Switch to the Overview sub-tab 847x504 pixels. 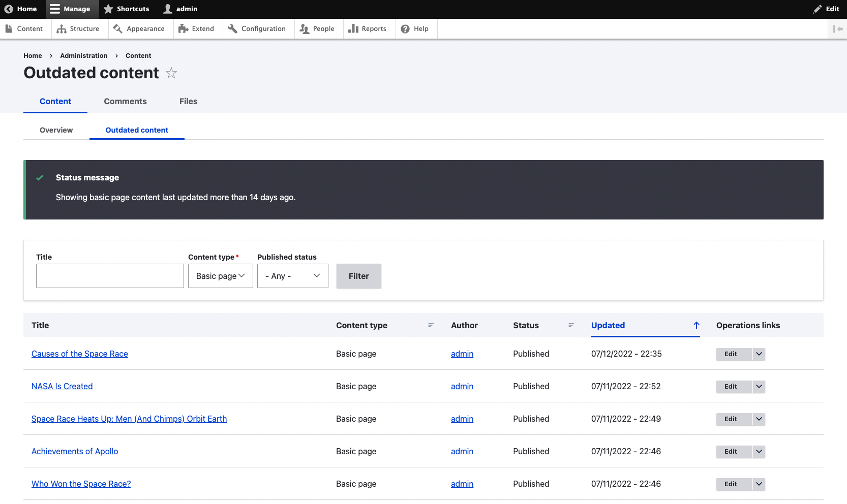56,130
